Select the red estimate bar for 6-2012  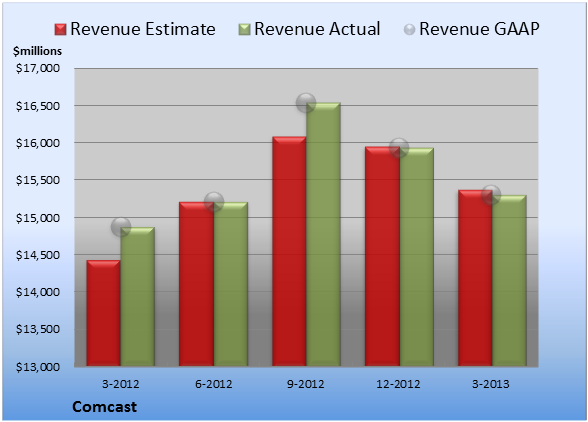coord(196,284)
